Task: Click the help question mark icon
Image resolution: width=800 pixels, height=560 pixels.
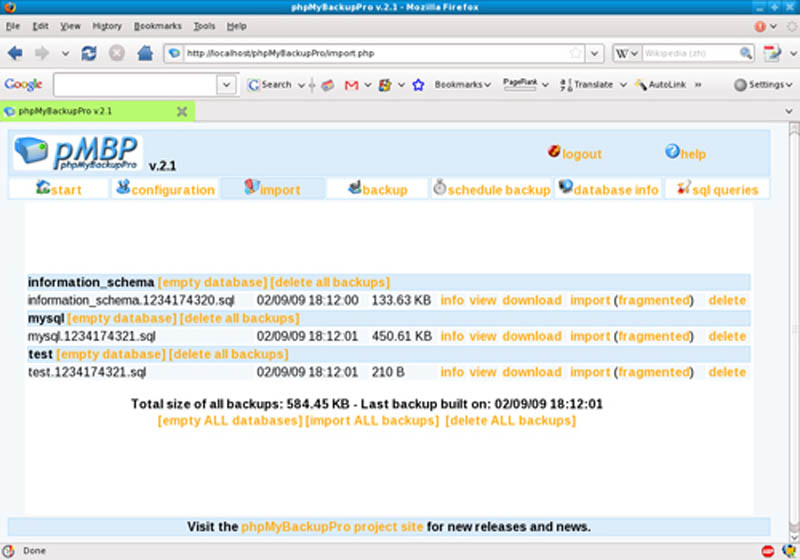Action: click(672, 151)
